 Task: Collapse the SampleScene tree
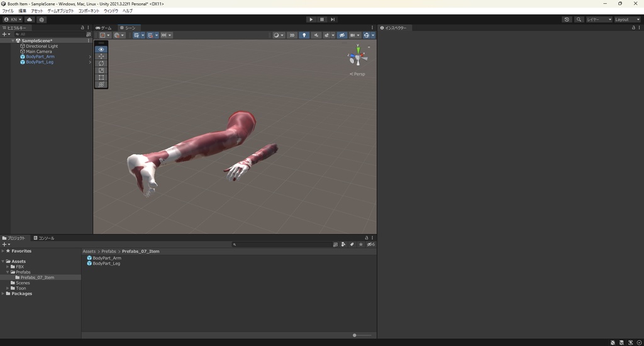[x=13, y=41]
